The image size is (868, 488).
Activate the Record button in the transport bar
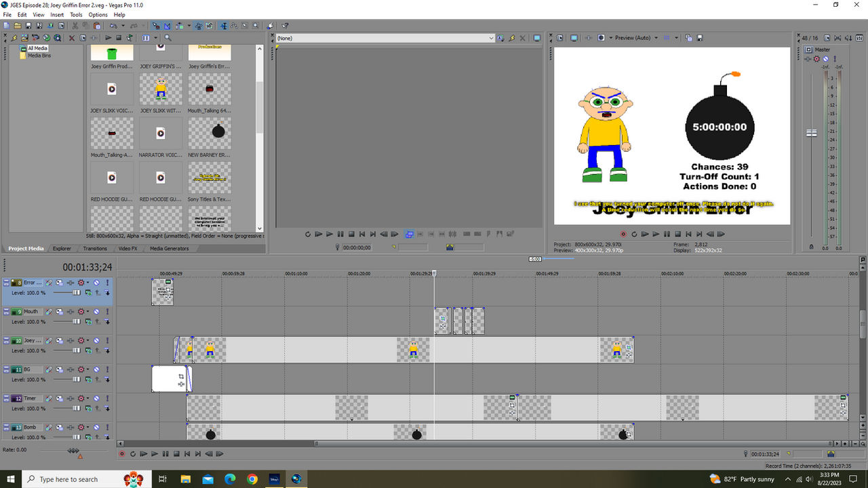(122, 453)
